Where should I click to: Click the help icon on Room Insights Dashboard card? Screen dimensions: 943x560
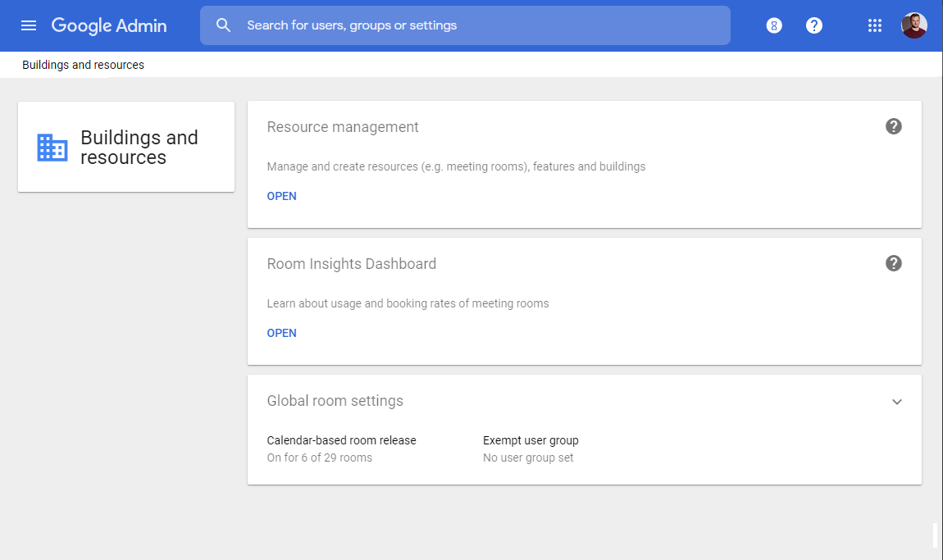click(x=893, y=263)
